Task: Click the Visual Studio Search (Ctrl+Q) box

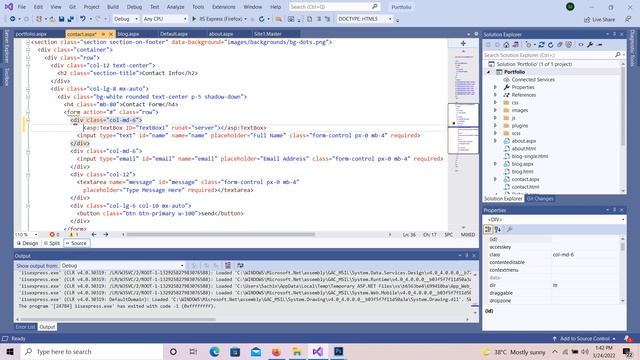Action: click(335, 7)
